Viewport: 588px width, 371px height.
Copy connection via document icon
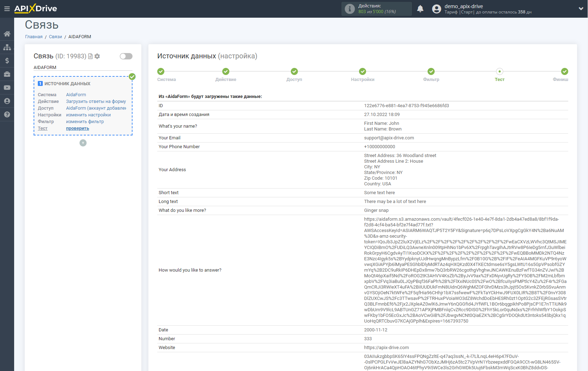[90, 56]
